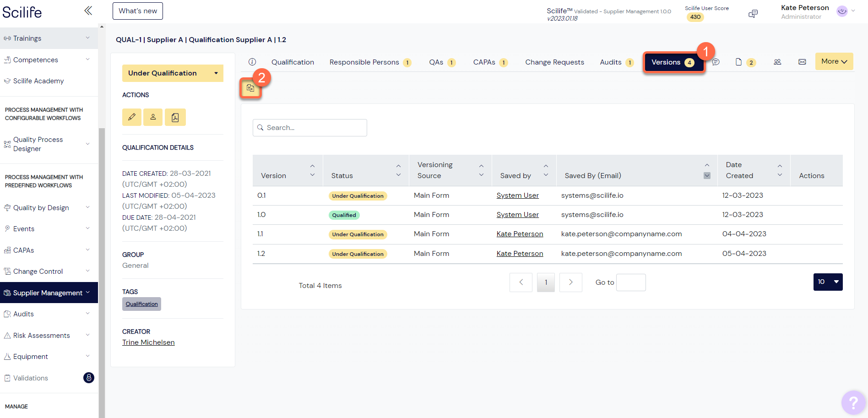Expand Supplier Management in the sidebar
Screen dimensions: 868x418
49,293
